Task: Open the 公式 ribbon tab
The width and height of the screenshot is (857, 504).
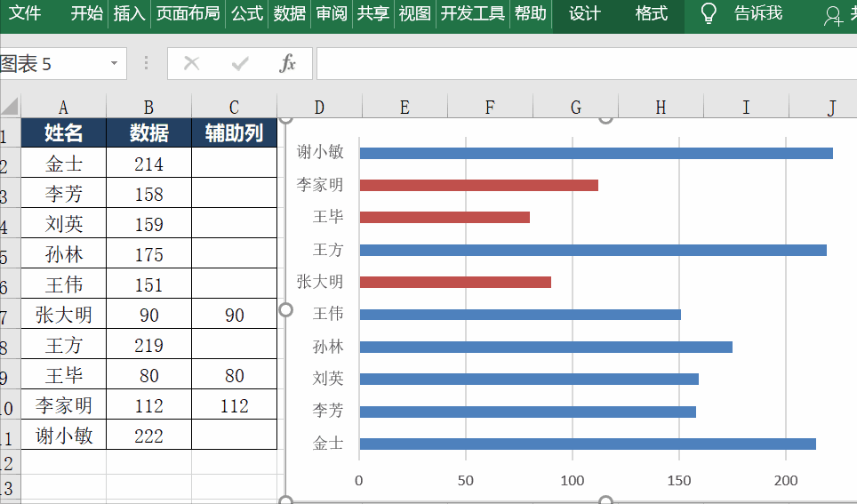Action: pyautogui.click(x=247, y=13)
